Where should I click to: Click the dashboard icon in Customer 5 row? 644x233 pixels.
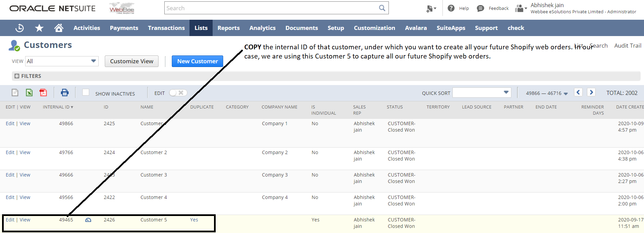coord(88,220)
